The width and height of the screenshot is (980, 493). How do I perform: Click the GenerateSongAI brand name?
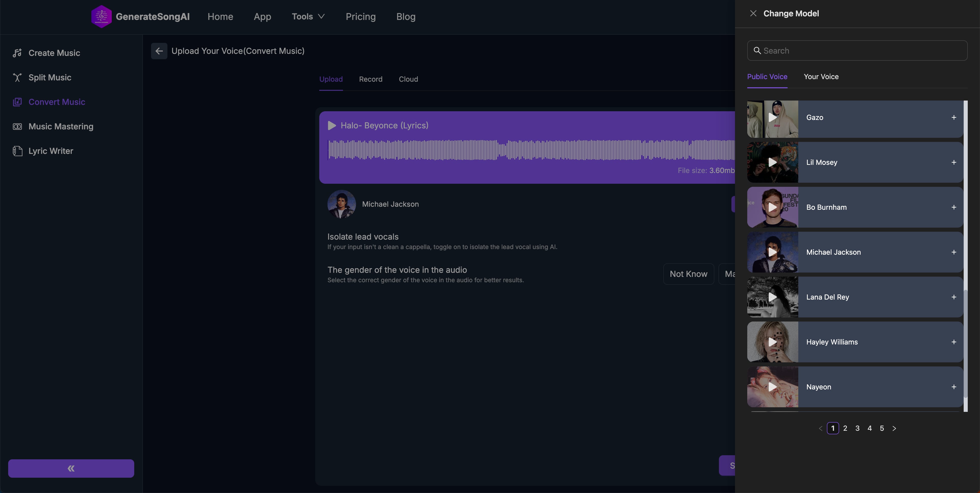pos(153,16)
